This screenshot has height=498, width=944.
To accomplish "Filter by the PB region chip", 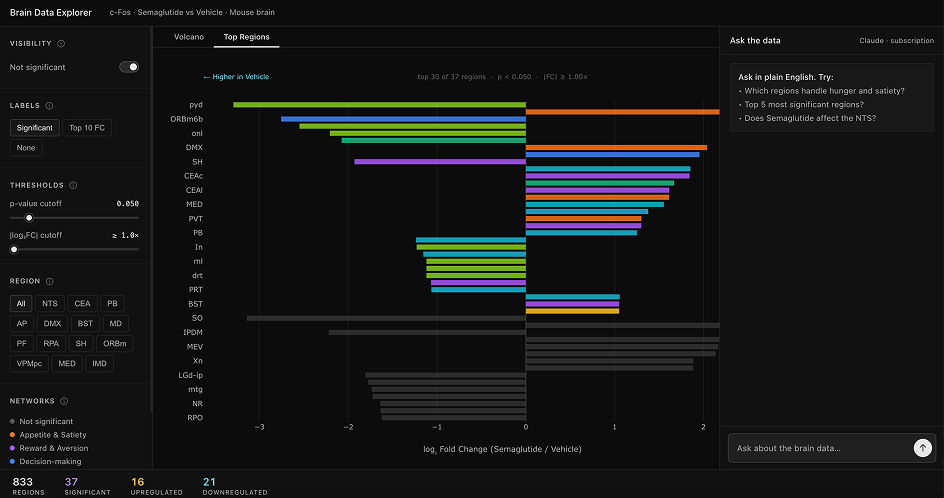I will coord(113,303).
